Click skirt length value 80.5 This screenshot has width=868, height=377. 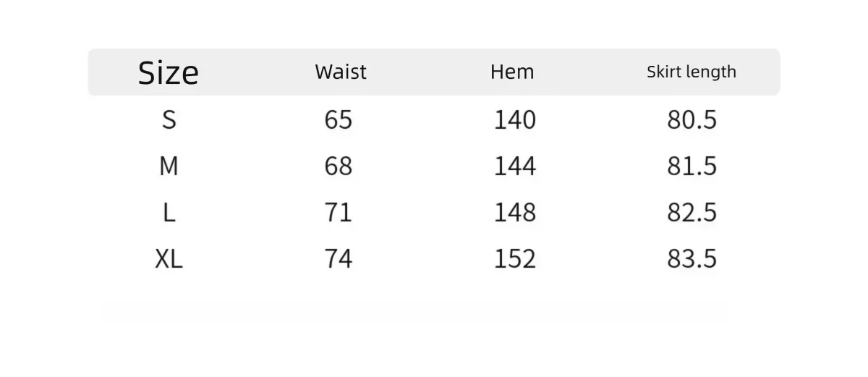[x=692, y=119]
